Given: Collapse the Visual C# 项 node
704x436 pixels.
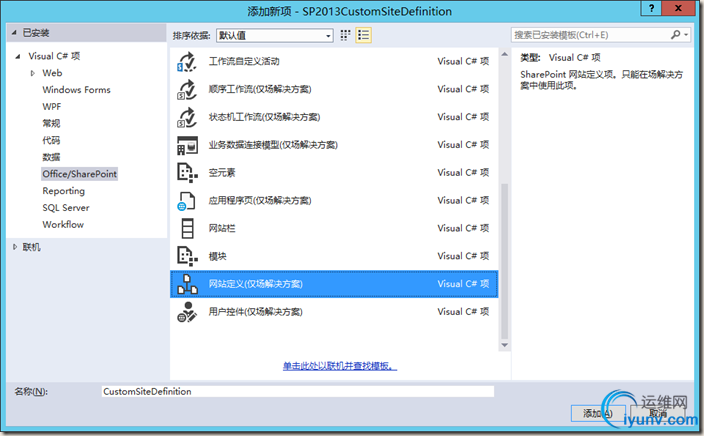Looking at the screenshot, I should pos(18,57).
